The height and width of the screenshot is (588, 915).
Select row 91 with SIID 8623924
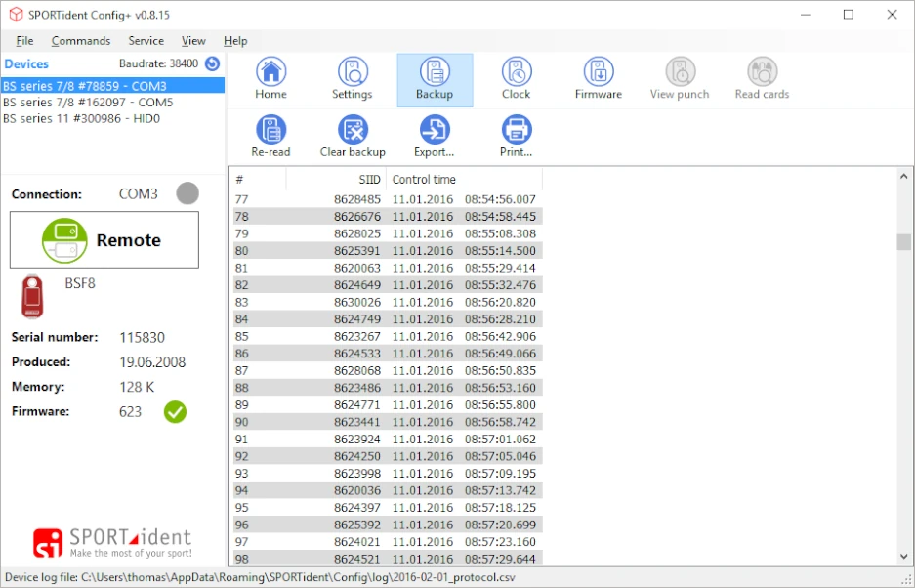pyautogui.click(x=388, y=440)
